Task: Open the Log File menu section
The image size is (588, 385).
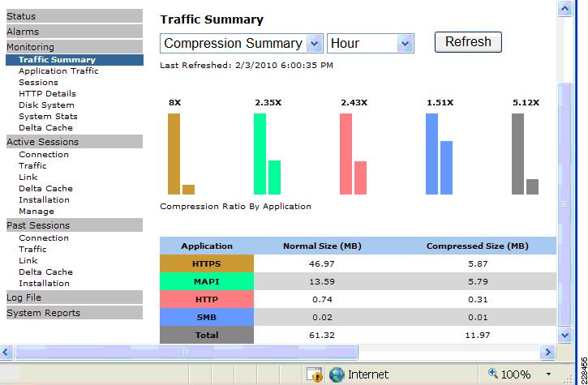Action: pyautogui.click(x=75, y=297)
